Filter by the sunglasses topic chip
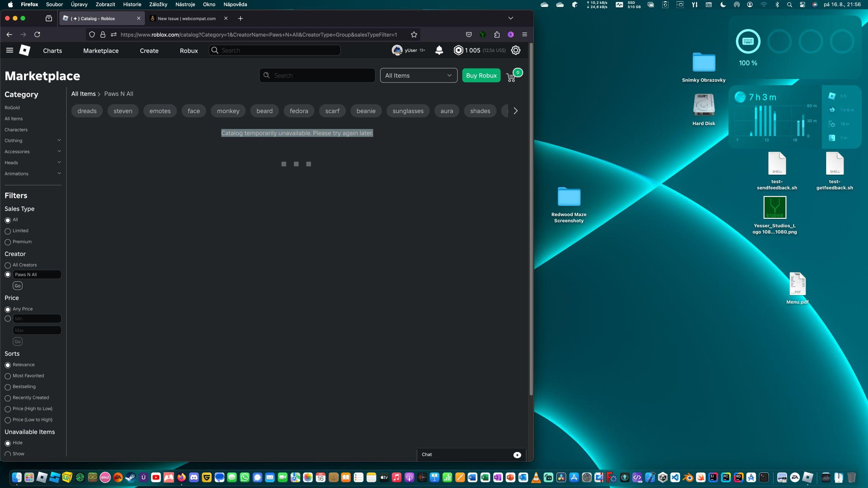This screenshot has height=488, width=868. [408, 111]
